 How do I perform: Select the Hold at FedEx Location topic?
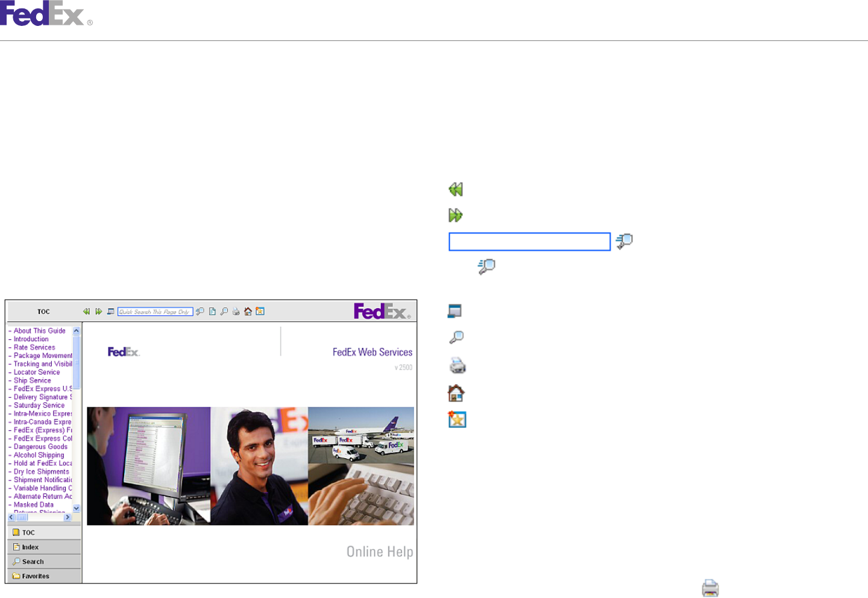43,464
